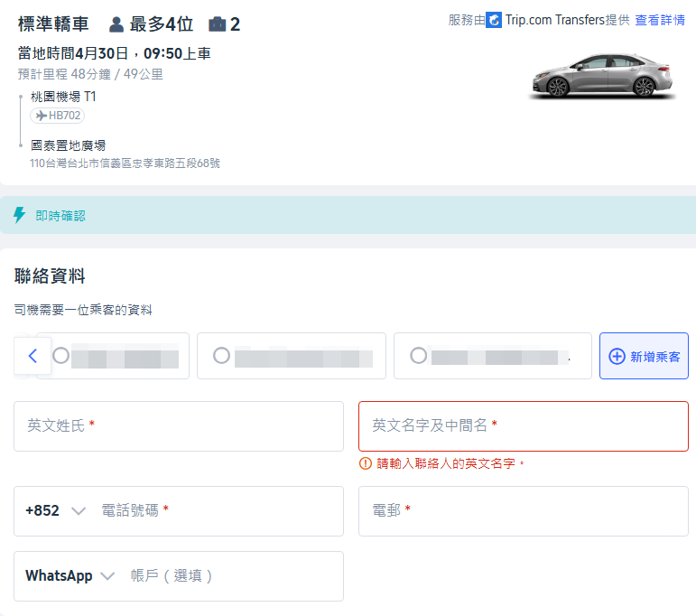Viewport: 696px width, 616px height.
Task: Expand the WhatsApp messaging app dropdown
Action: pyautogui.click(x=70, y=576)
